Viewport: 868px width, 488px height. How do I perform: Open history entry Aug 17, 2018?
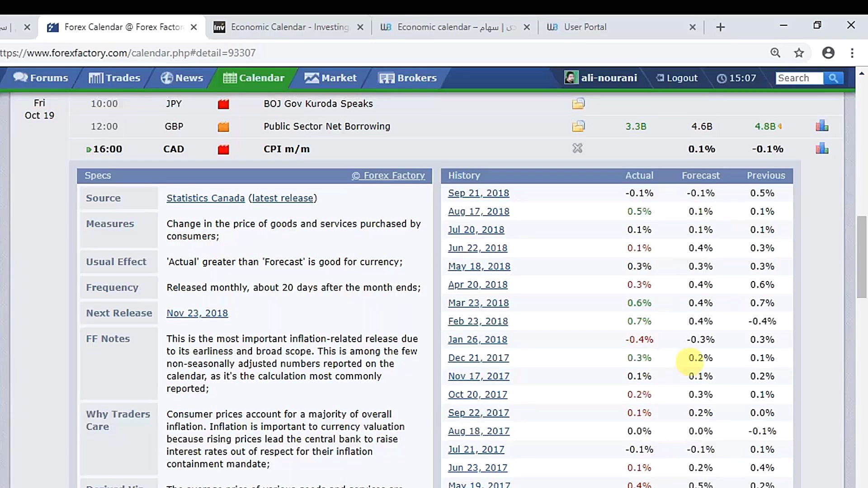pyautogui.click(x=478, y=211)
